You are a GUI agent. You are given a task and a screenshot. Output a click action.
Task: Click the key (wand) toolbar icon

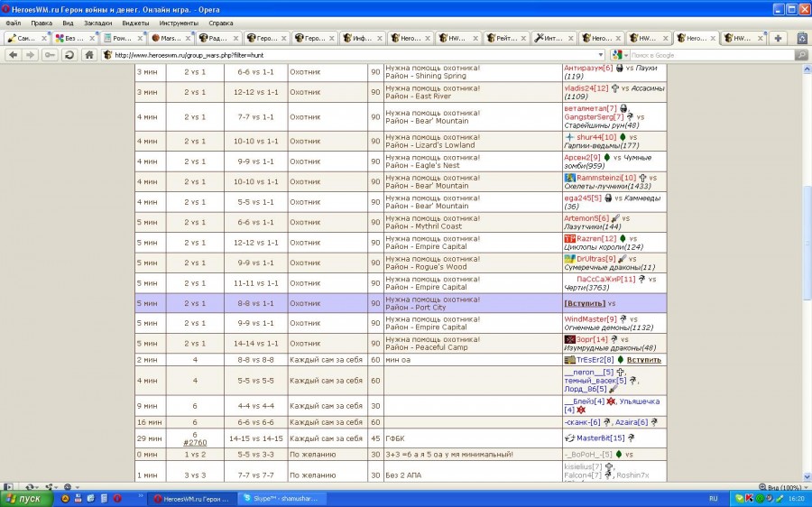pyautogui.click(x=49, y=55)
